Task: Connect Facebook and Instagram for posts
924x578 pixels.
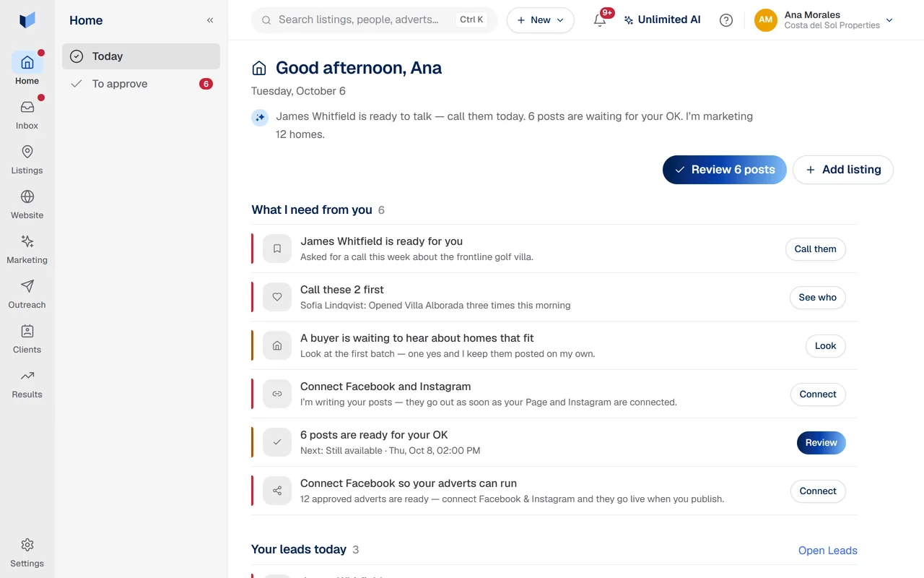Action: 818,394
